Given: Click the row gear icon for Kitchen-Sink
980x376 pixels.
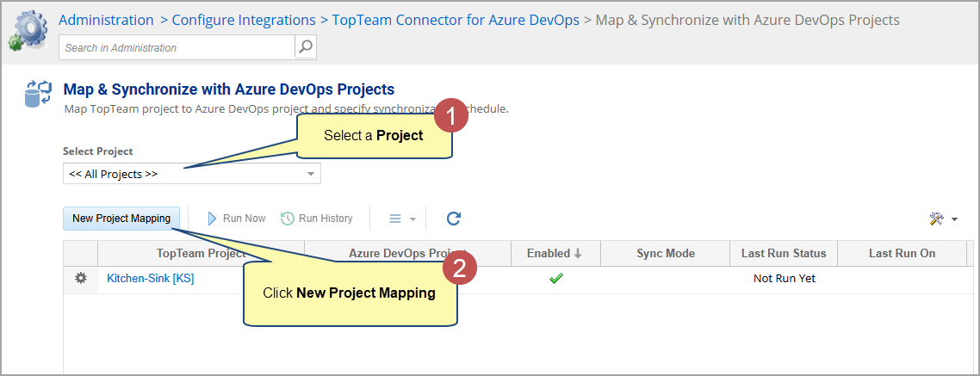Looking at the screenshot, I should coord(81,278).
